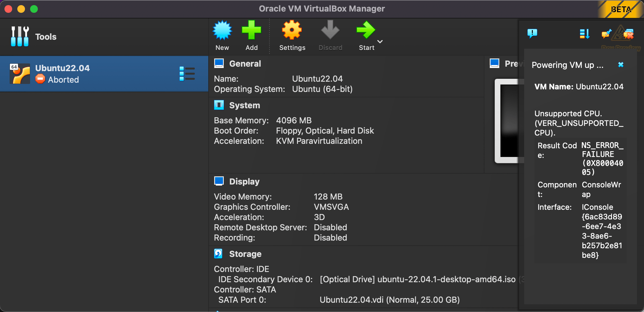Click the Display section screen icon

pyautogui.click(x=219, y=181)
